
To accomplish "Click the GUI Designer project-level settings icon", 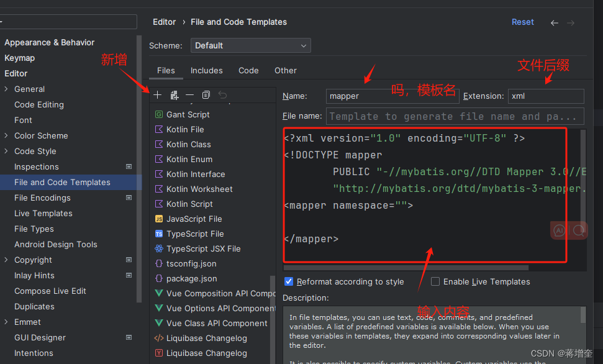I will [x=129, y=337].
